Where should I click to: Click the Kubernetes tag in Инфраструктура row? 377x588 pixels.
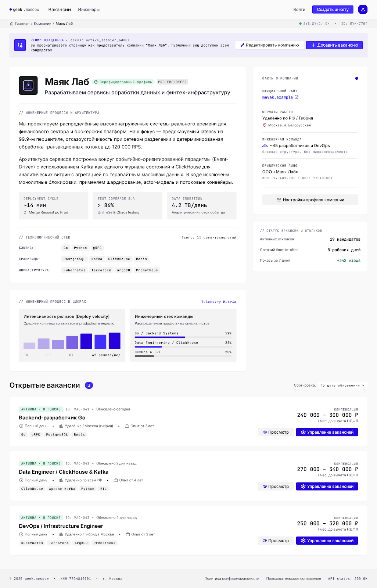click(x=74, y=270)
